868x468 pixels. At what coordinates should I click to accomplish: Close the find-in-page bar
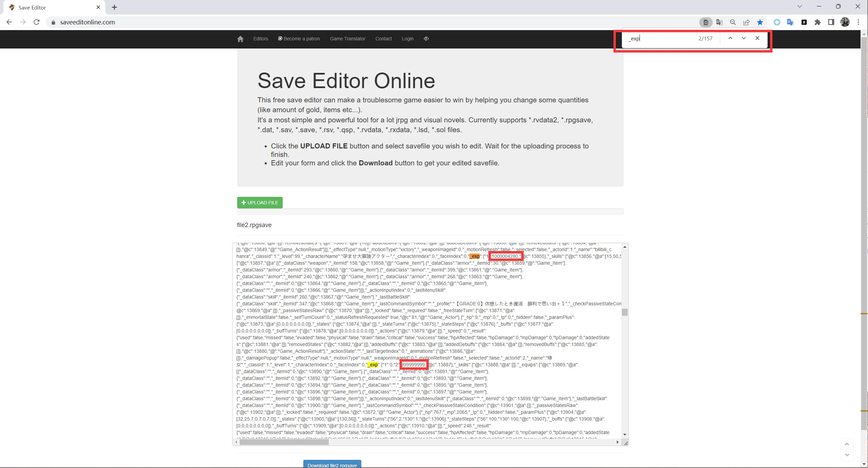757,38
